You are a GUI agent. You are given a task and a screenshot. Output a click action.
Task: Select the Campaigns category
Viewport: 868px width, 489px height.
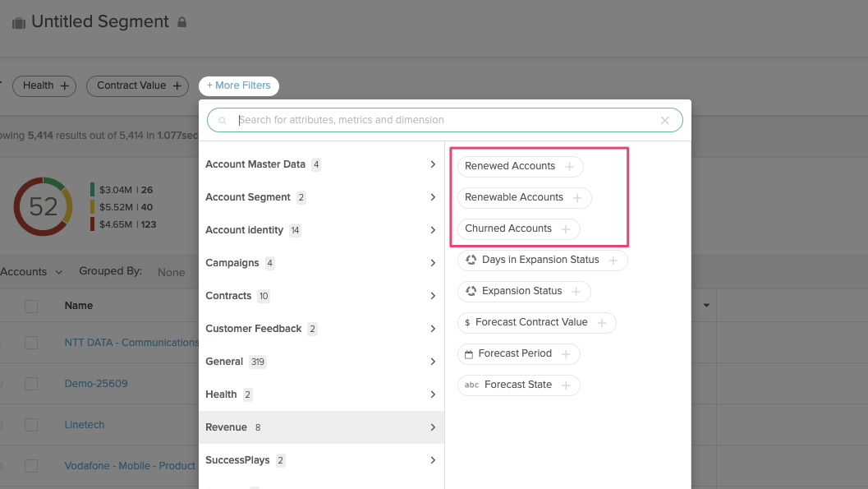[x=322, y=263]
